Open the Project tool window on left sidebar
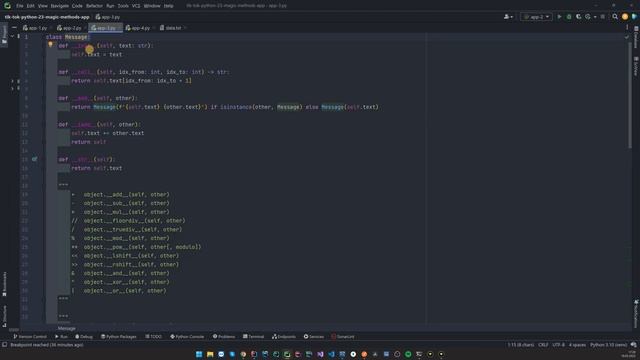This screenshot has width=640, height=360. pyautogui.click(x=4, y=36)
